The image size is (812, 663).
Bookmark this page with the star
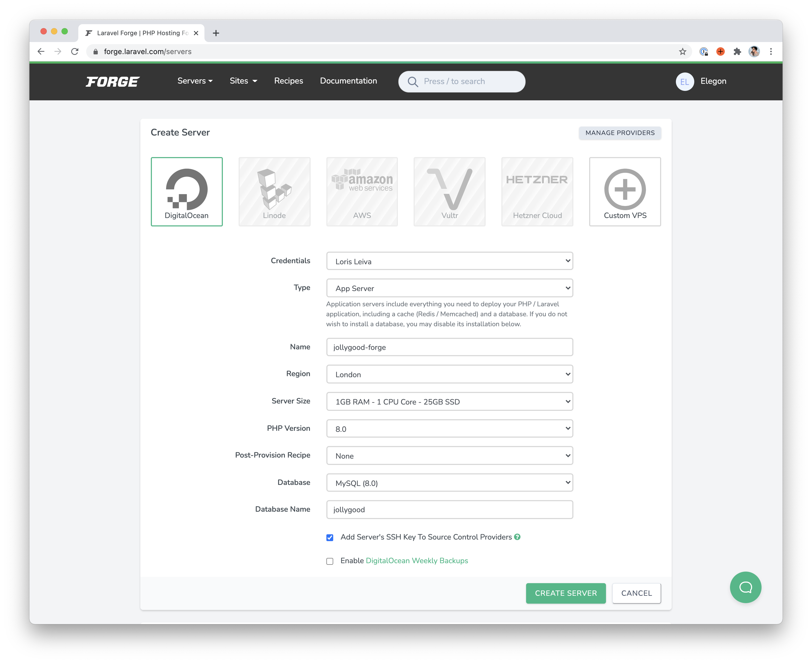(x=682, y=51)
